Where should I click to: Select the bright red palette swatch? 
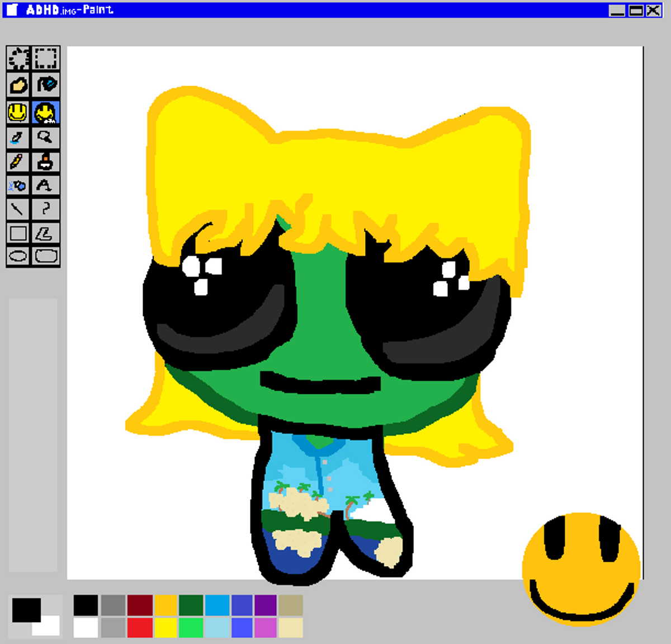pos(140,628)
